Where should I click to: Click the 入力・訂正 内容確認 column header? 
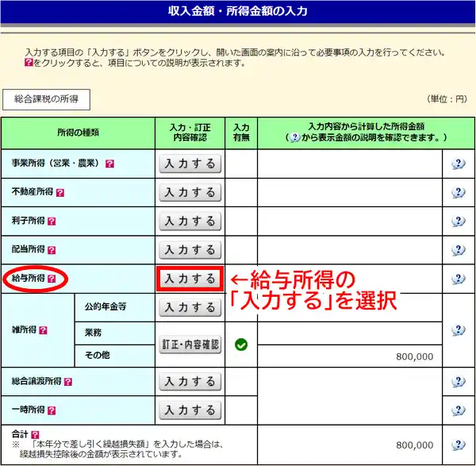click(190, 133)
